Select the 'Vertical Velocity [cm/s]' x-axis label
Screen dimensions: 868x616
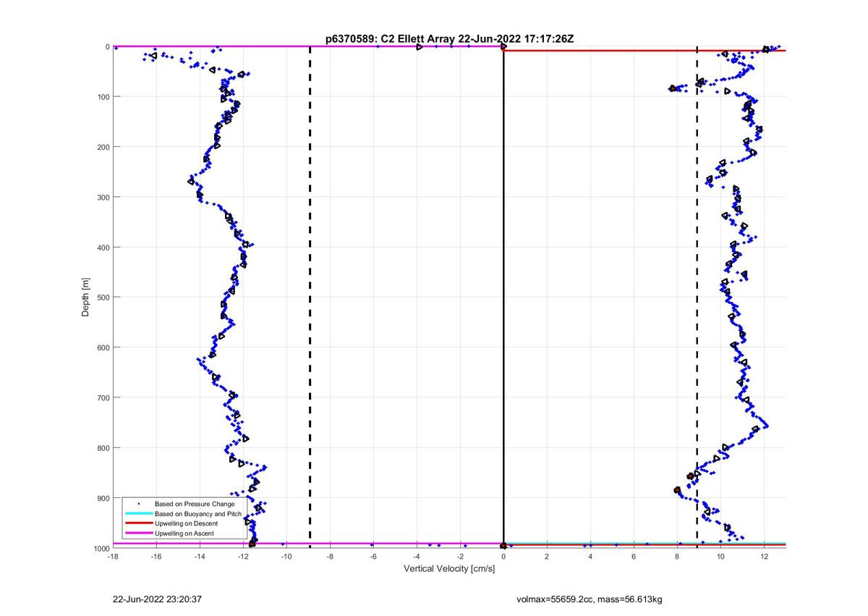click(x=449, y=569)
